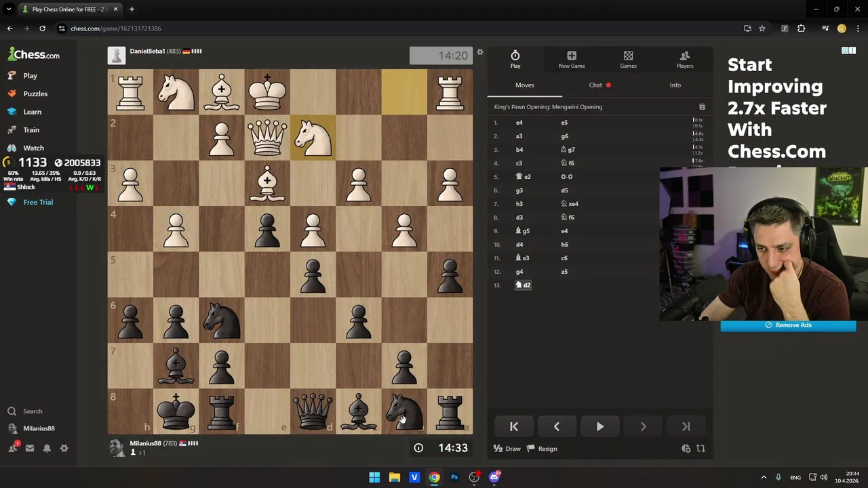The image size is (868, 488).
Task: Switch to the Chat tab
Action: tap(599, 85)
